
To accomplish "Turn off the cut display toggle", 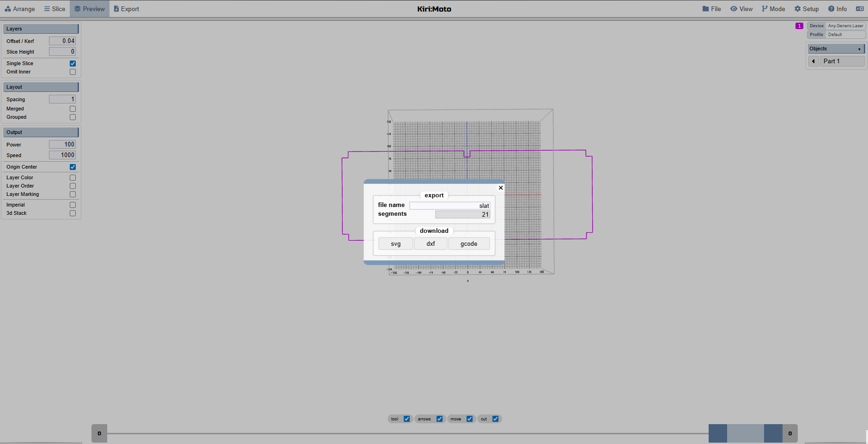I will (x=495, y=419).
